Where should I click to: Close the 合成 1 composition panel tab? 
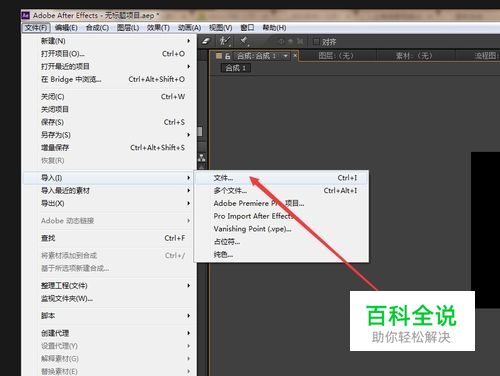pyautogui.click(x=295, y=56)
